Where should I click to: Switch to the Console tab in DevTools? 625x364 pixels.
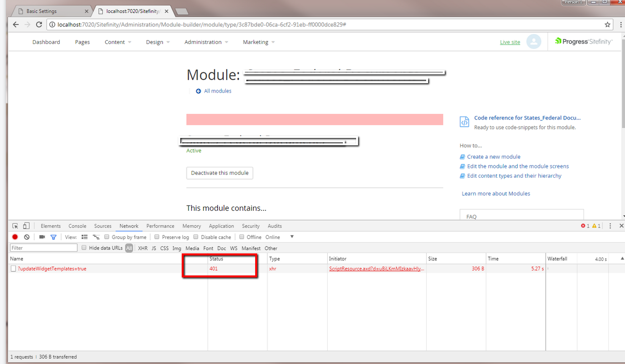(x=77, y=226)
